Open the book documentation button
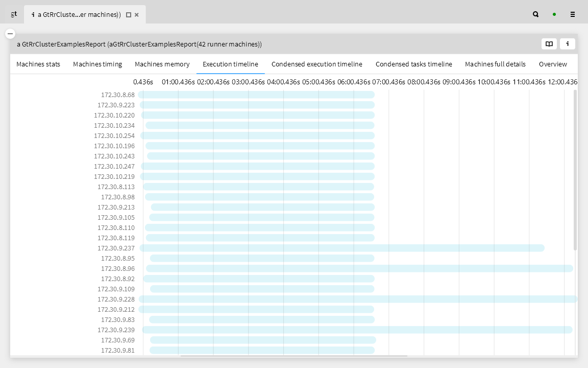588x368 pixels. 549,44
